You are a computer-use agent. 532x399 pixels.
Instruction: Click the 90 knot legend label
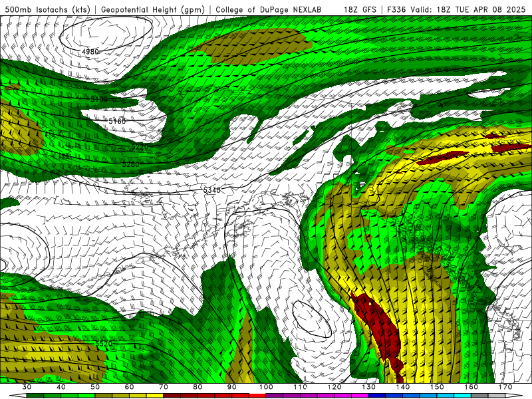point(231,387)
